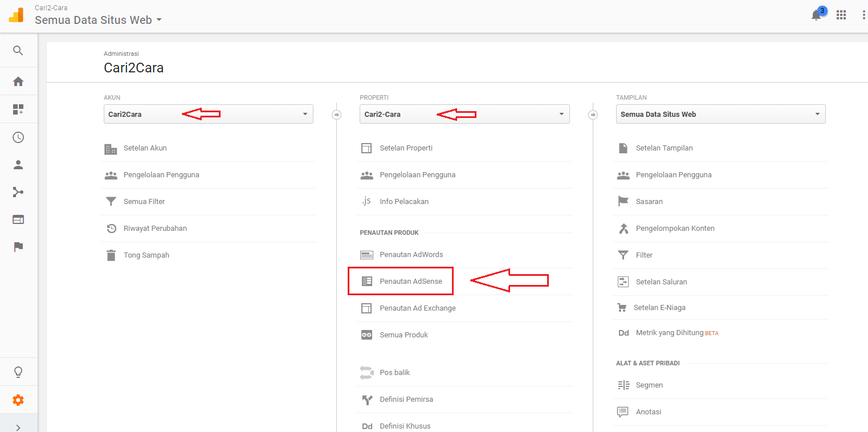Viewport: 868px width, 432px height.
Task: Open the Customization reports icon
Action: coord(18,109)
